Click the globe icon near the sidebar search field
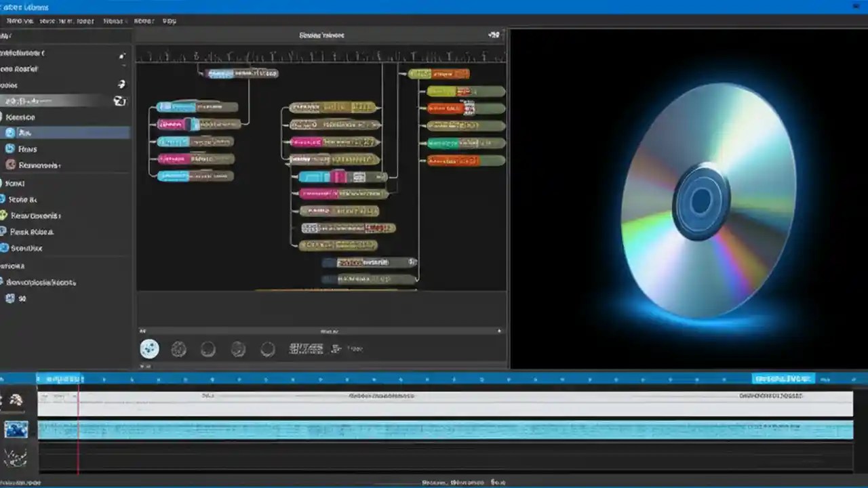The image size is (868, 488). pyautogui.click(x=121, y=84)
